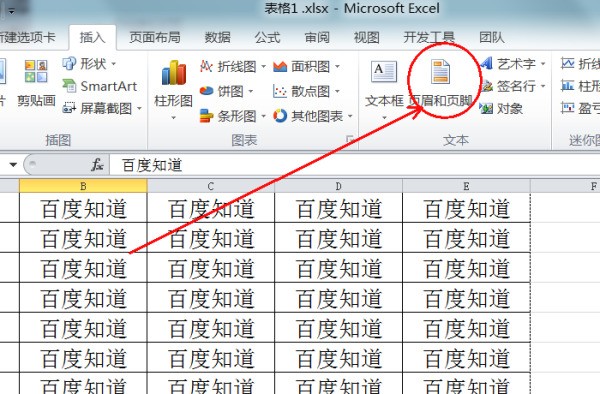Expand the Signature Line dropdown arrow
The width and height of the screenshot is (600, 394).
[543, 86]
